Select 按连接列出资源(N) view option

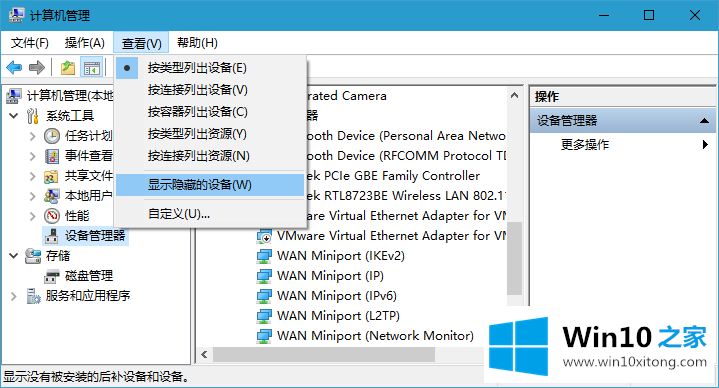(210, 156)
